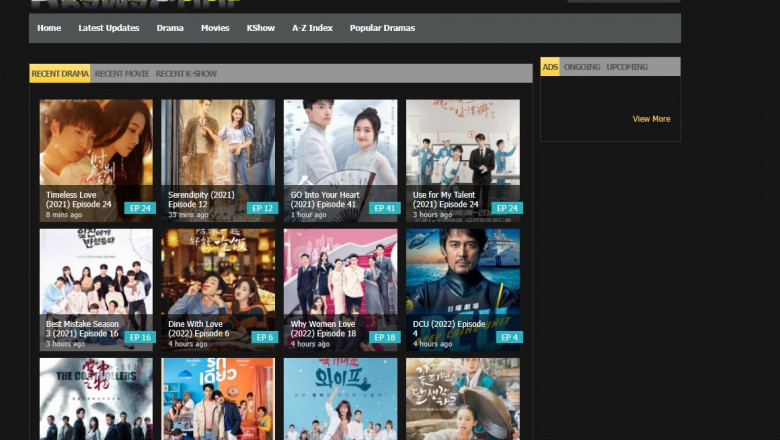Select the Recent Drama tab

click(x=60, y=73)
